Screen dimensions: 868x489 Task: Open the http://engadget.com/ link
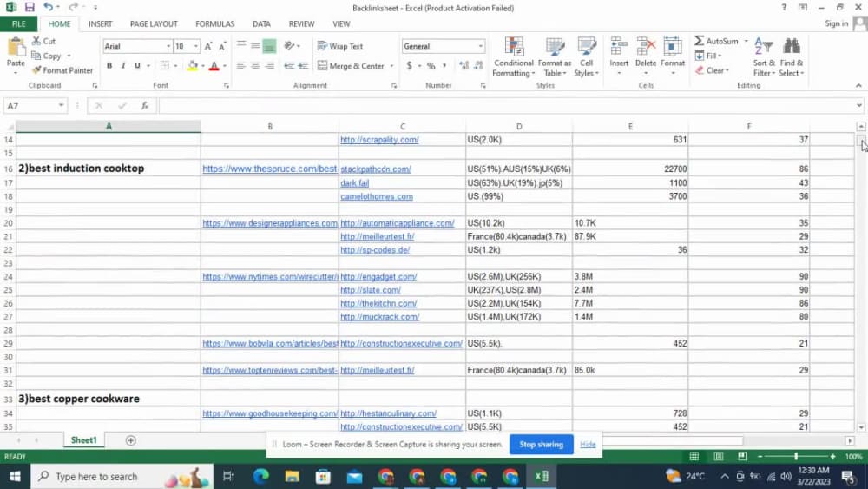click(378, 276)
